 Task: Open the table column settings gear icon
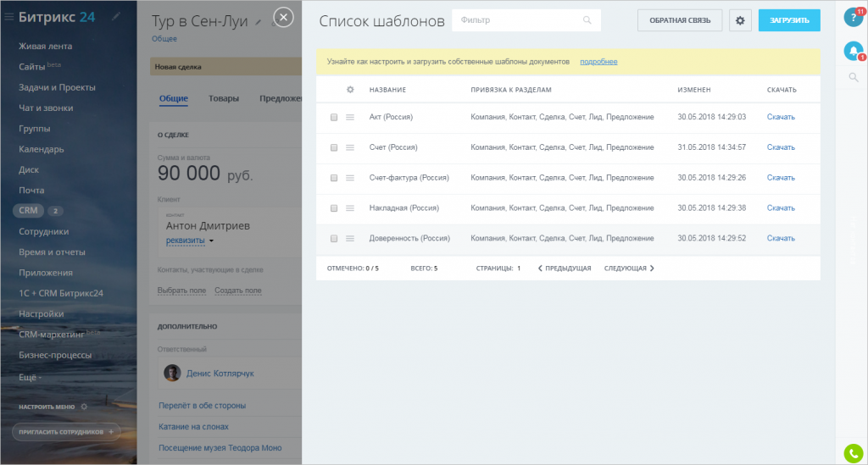[350, 90]
